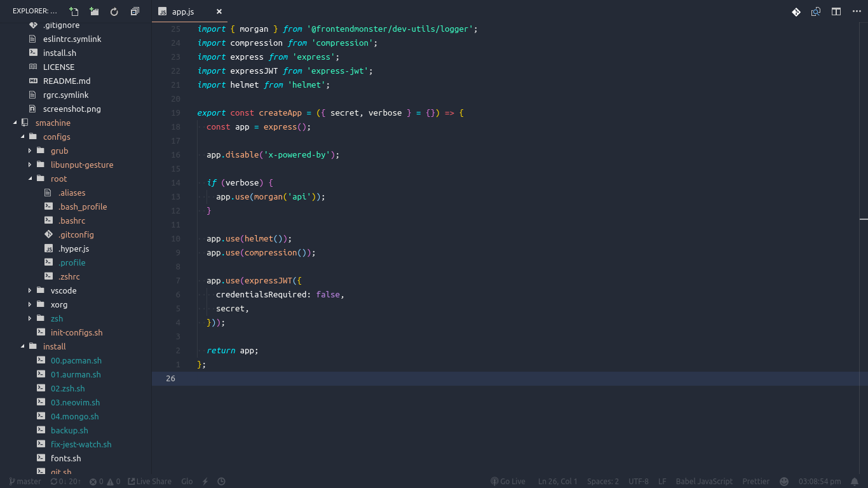This screenshot has height=488, width=868.
Task: Close the app.js tab
Action: [x=219, y=11]
